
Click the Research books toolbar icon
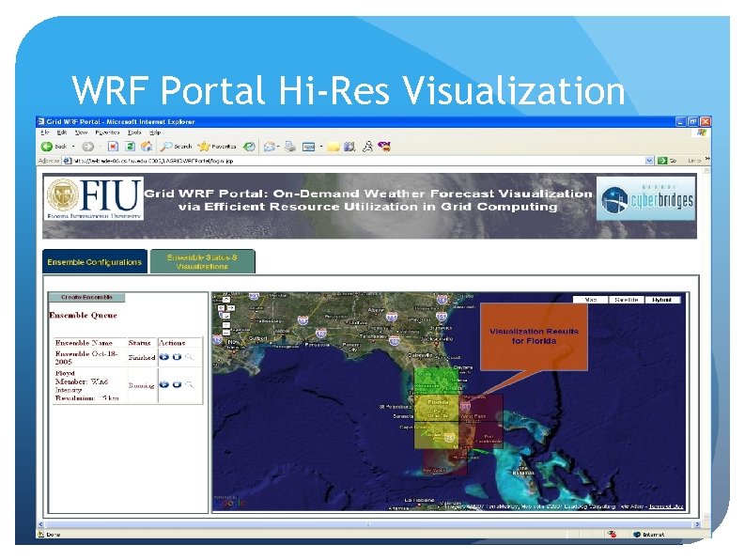pos(349,147)
